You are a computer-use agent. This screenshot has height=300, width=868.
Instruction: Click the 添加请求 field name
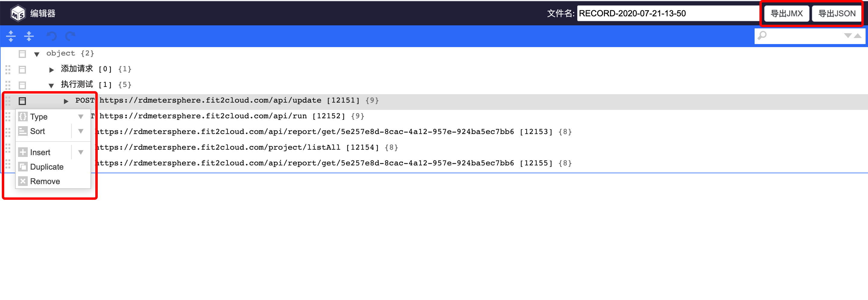coord(77,69)
